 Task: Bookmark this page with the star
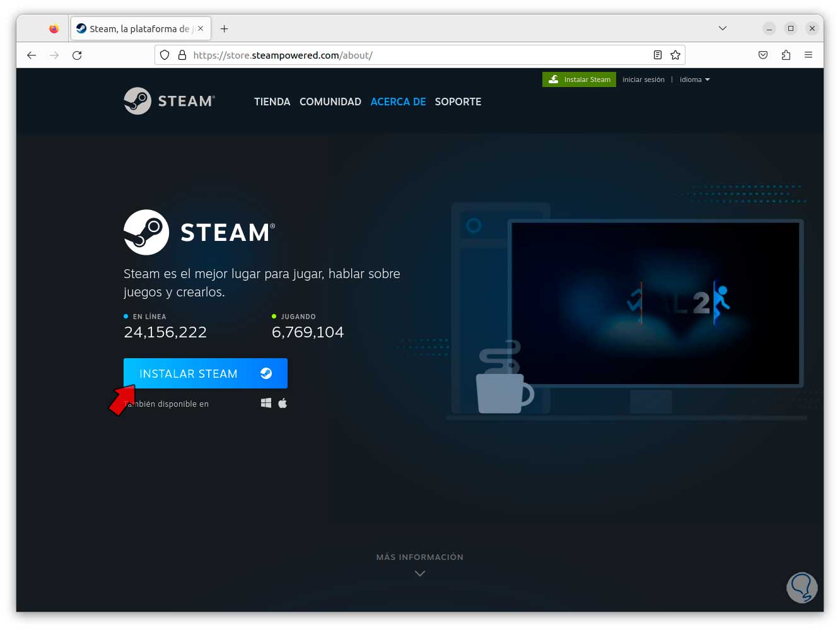[x=675, y=55]
